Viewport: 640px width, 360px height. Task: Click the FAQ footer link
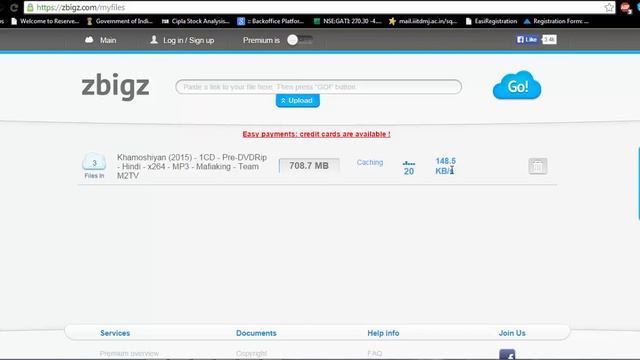coord(375,353)
